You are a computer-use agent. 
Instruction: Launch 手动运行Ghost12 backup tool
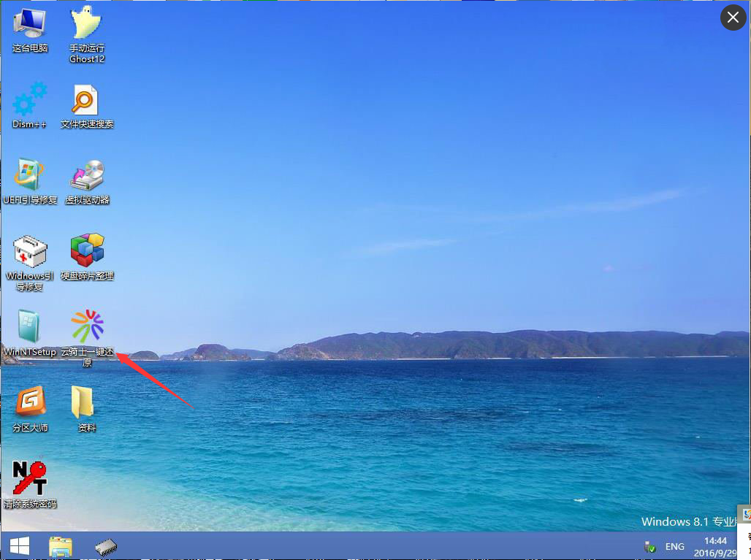coord(85,26)
